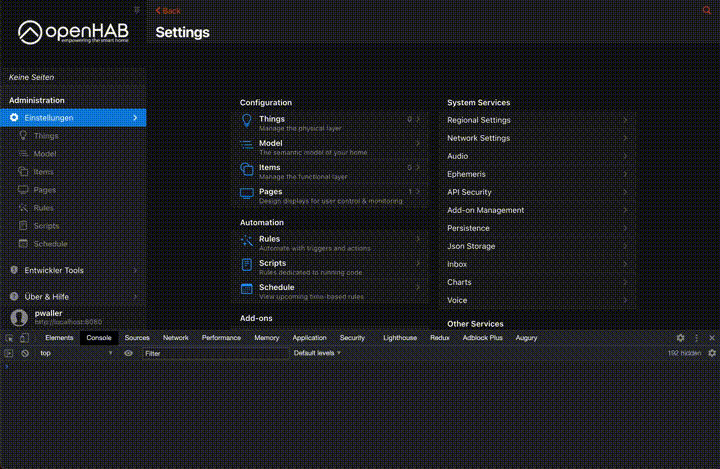Click the Pages monitor icon in Configuration
Viewport: 720px width, 469px height.
click(247, 193)
